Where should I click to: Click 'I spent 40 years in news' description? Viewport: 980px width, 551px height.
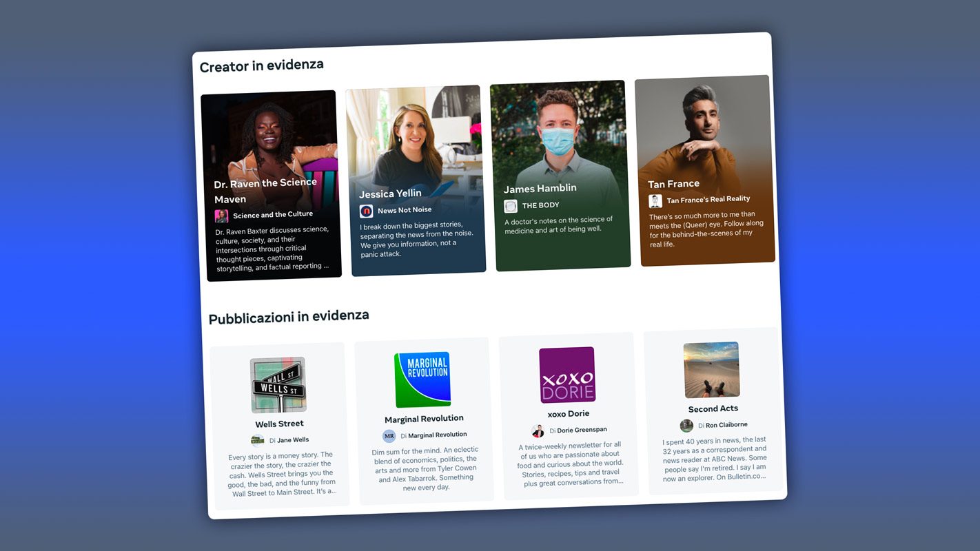coord(715,459)
